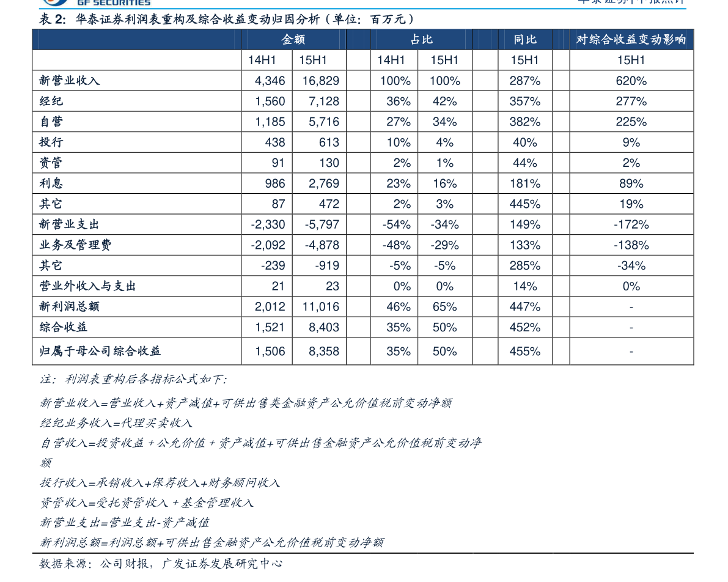Image resolution: width=728 pixels, height=582 pixels.
Task: Select the 455% year-over-year value
Action: point(524,352)
